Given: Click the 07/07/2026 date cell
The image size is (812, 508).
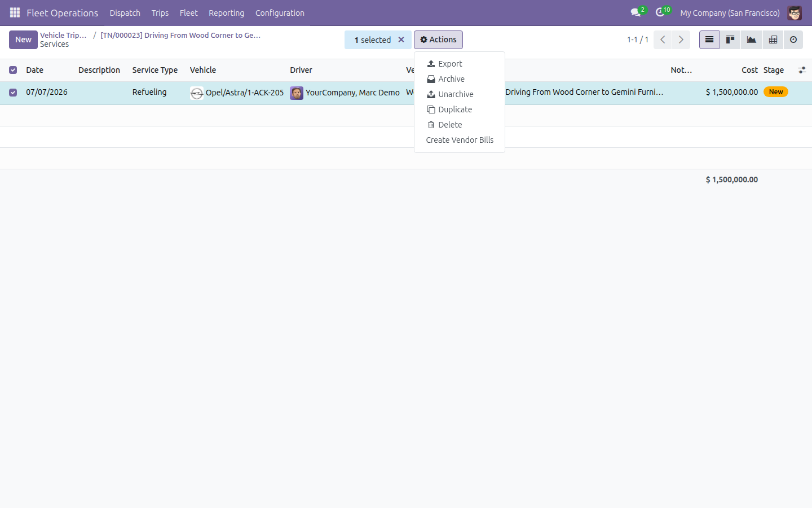Looking at the screenshot, I should point(47,92).
